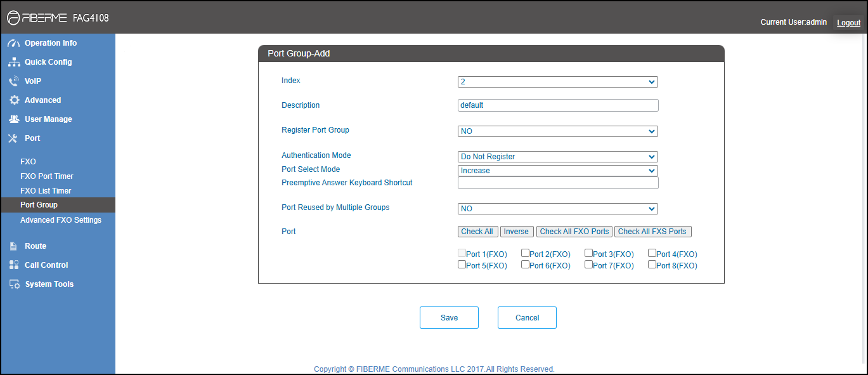Click the System Tools icon
The width and height of the screenshot is (868, 375).
[x=14, y=284]
